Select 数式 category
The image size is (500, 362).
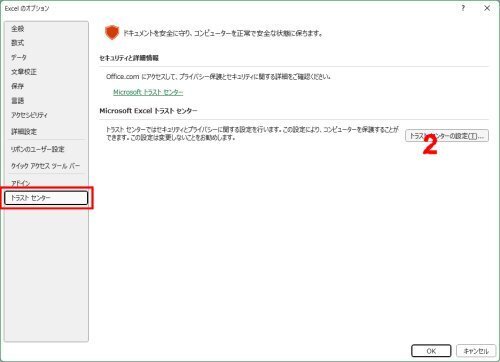(x=18, y=43)
